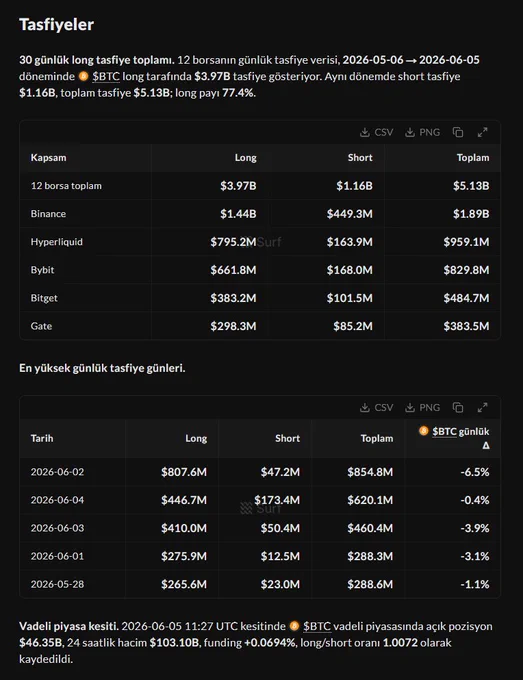Copy the daily liquidation days table

[458, 408]
